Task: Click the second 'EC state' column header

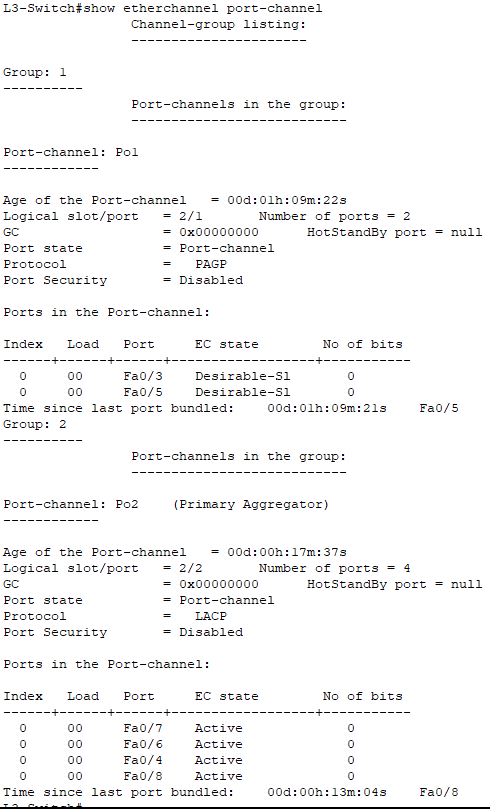Action: (x=227, y=696)
